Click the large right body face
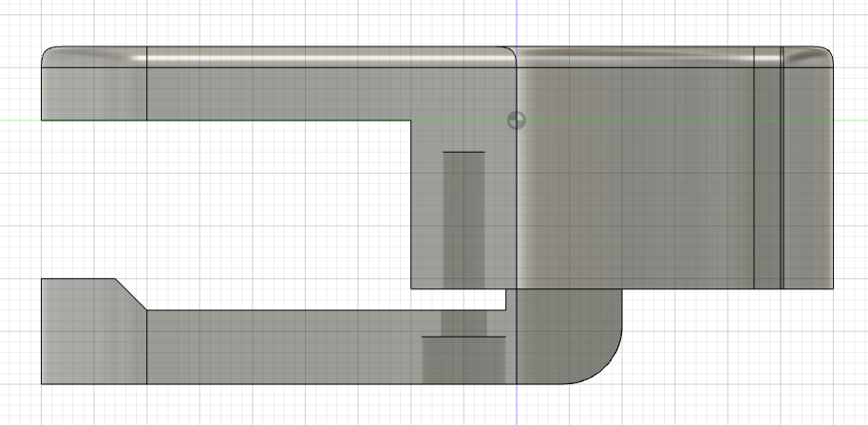 pyautogui.click(x=635, y=178)
